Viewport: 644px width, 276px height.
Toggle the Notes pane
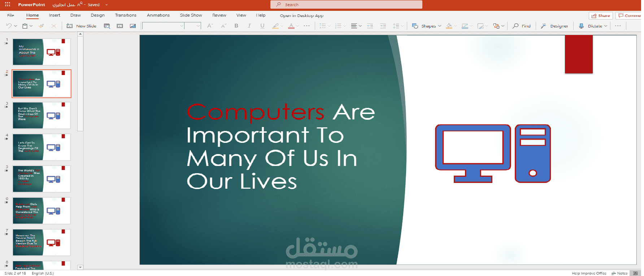pos(619,273)
